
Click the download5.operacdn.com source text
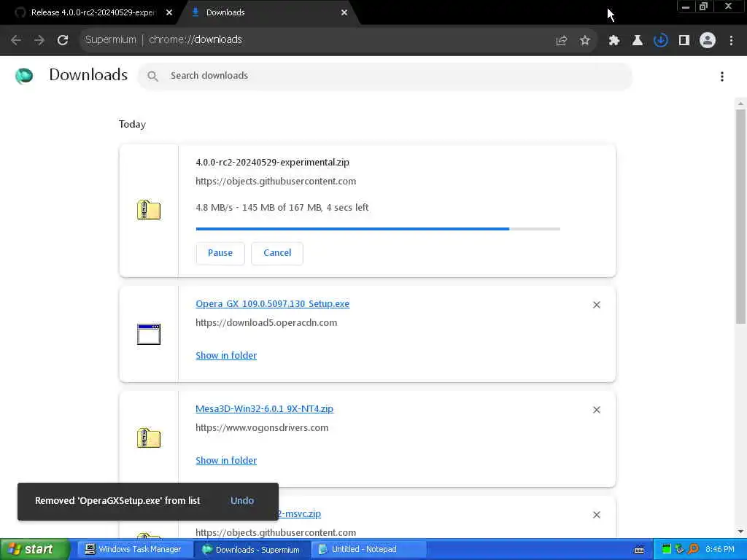(x=266, y=323)
